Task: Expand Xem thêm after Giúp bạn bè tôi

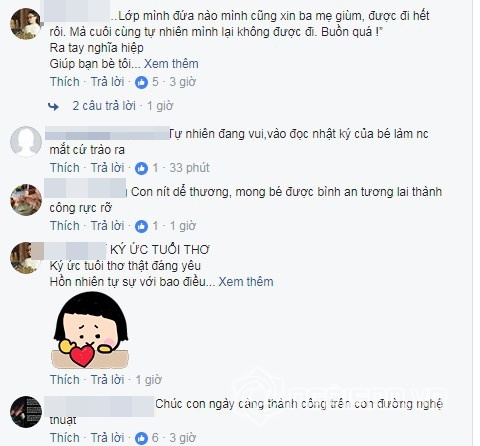Action: point(171,64)
